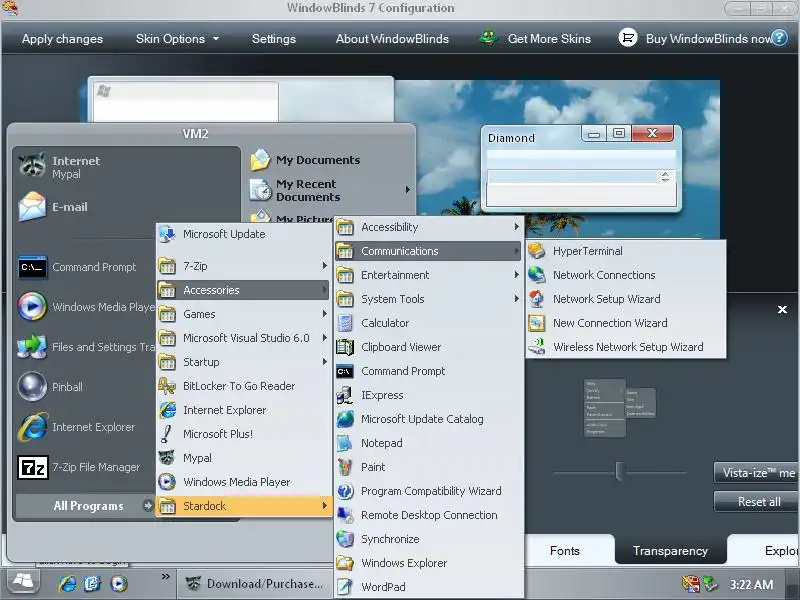Image resolution: width=800 pixels, height=600 pixels.
Task: Switch to the Transparency tab
Action: pos(670,551)
